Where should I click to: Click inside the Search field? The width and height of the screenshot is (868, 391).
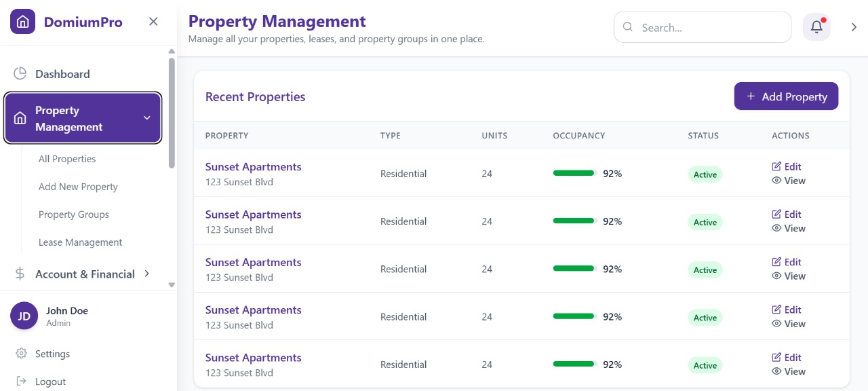[702, 26]
